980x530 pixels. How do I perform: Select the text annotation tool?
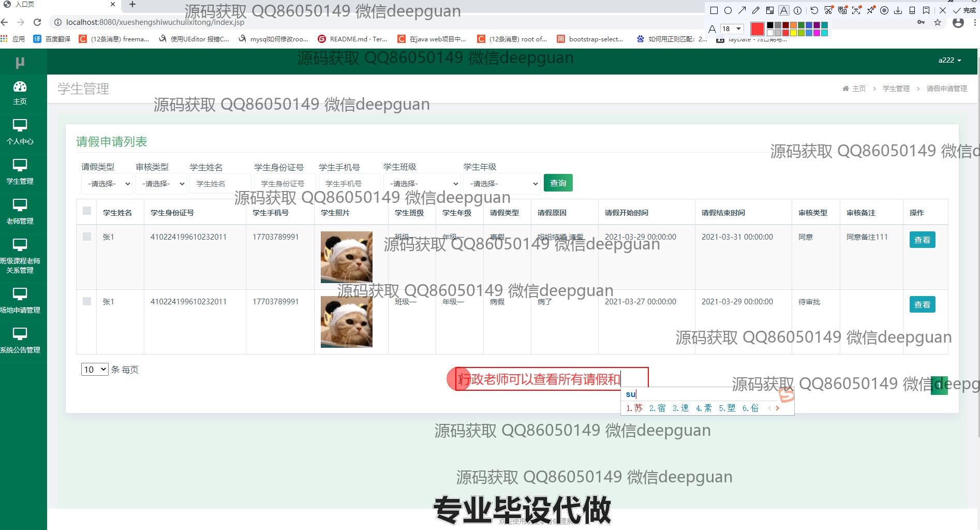coord(784,10)
